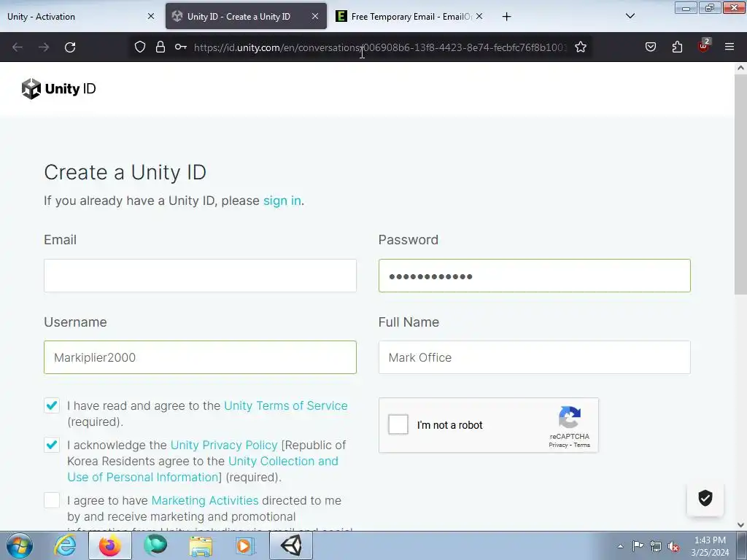Open saved logins key icon

[x=181, y=47]
